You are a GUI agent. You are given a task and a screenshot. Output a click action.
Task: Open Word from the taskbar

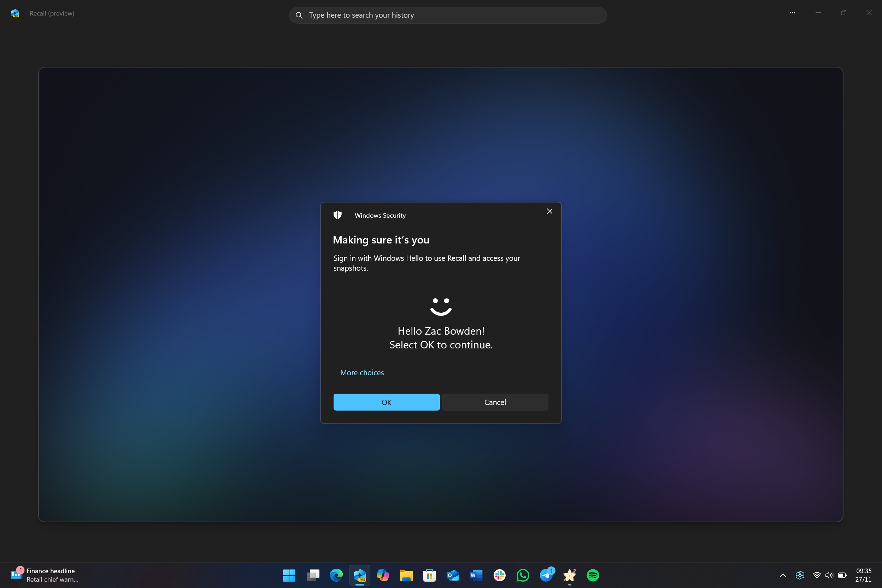pos(476,575)
